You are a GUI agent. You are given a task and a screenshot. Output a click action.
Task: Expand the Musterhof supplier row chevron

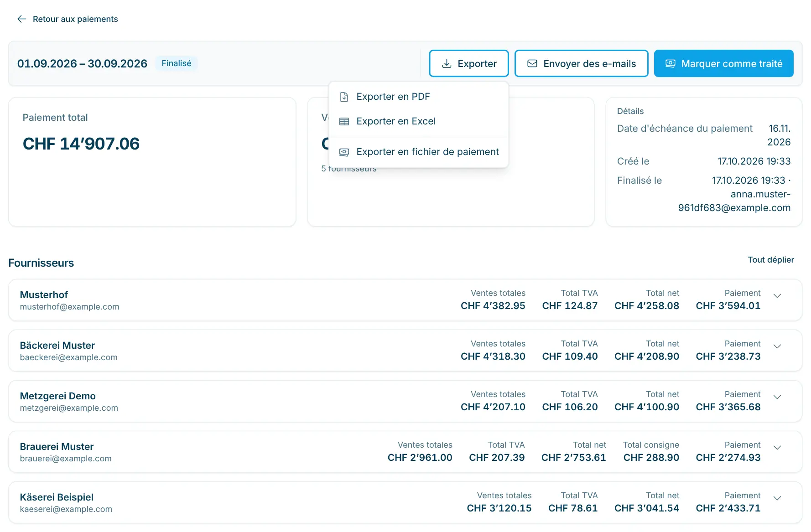pyautogui.click(x=777, y=295)
